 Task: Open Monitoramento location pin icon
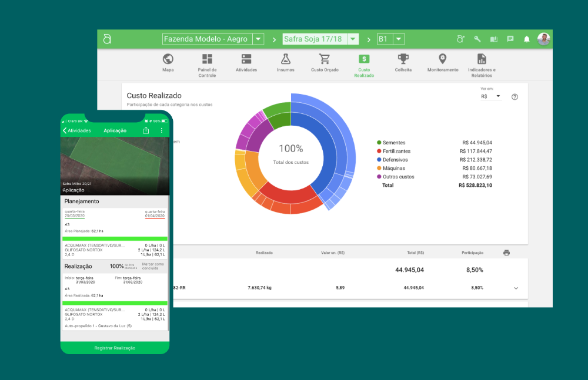click(x=443, y=59)
